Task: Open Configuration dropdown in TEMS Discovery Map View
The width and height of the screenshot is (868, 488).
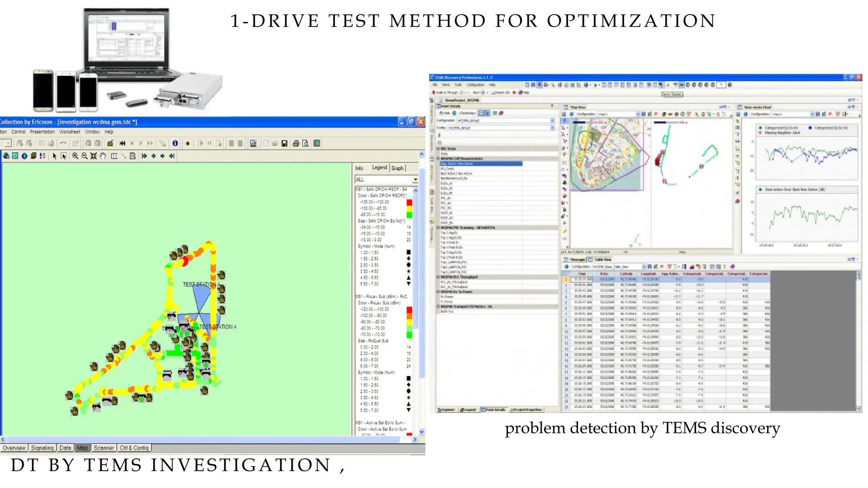Action: coord(638,114)
